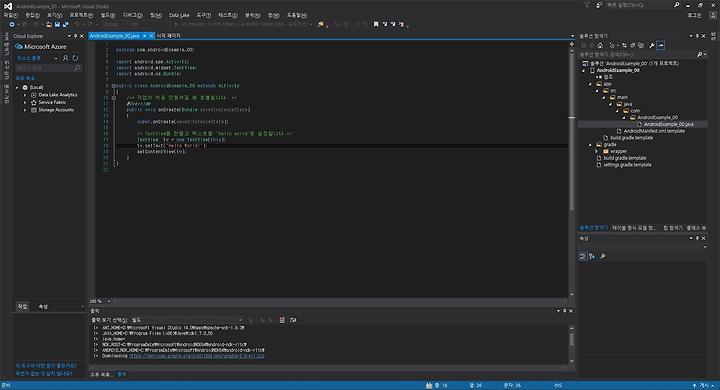This screenshot has height=390, width=720.
Task: Select settings.gradle.template file
Action: click(x=627, y=165)
